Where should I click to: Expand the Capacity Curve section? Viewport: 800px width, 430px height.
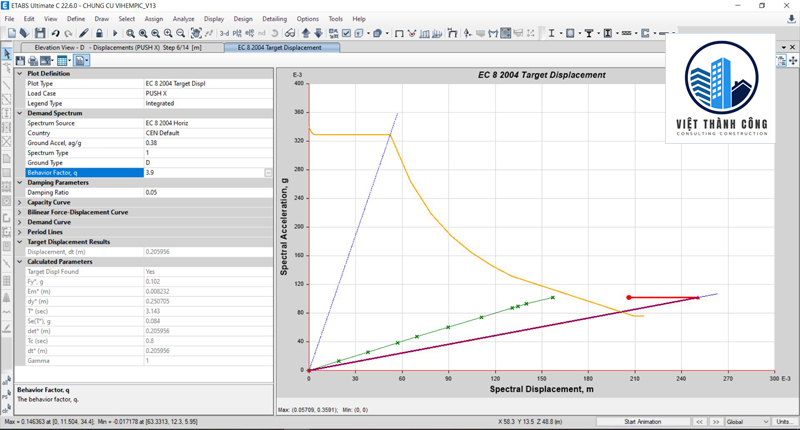click(x=21, y=202)
